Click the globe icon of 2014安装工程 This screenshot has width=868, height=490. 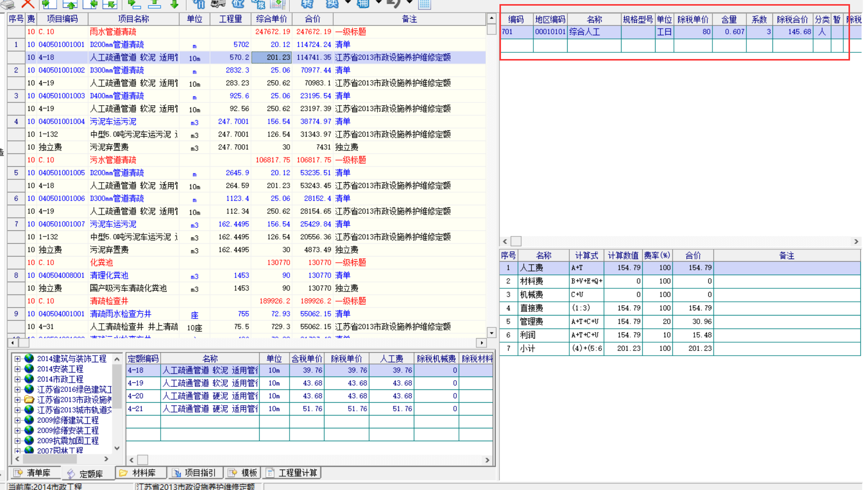click(29, 368)
